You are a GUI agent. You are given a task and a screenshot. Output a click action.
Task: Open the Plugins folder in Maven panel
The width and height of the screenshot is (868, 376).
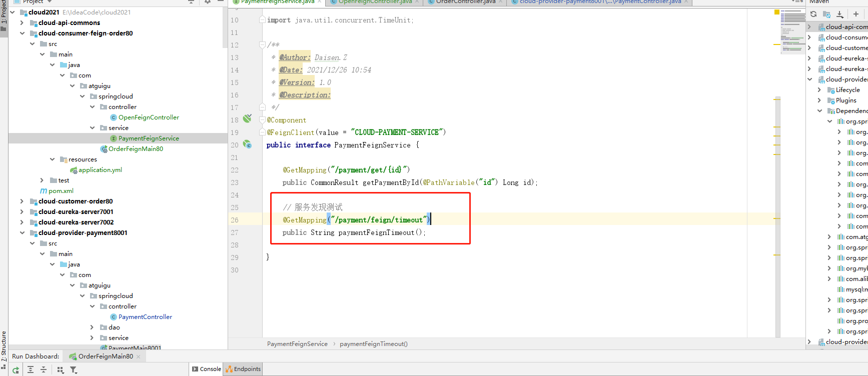[841, 100]
